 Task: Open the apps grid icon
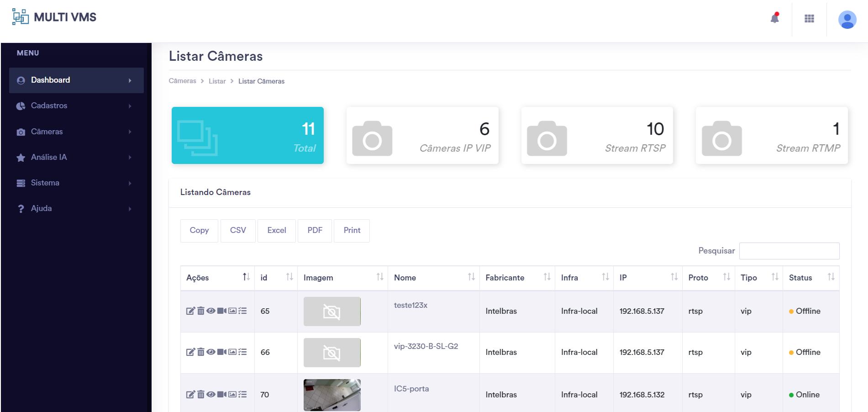809,19
